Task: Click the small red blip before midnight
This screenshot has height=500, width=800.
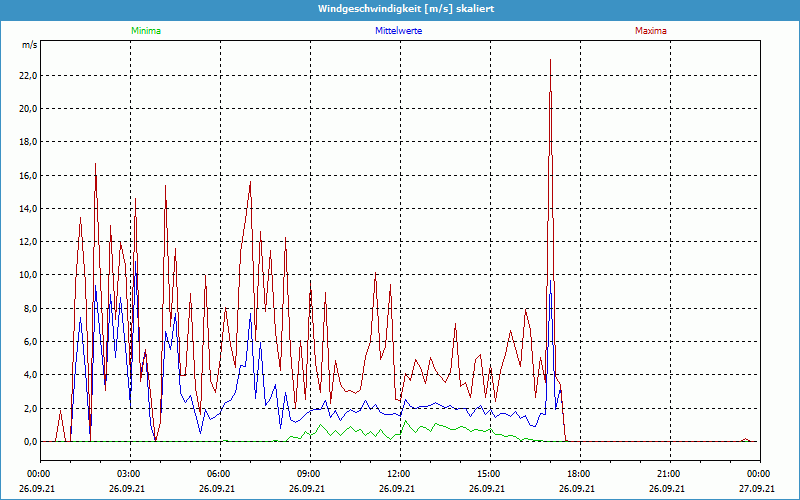Action: point(745,439)
